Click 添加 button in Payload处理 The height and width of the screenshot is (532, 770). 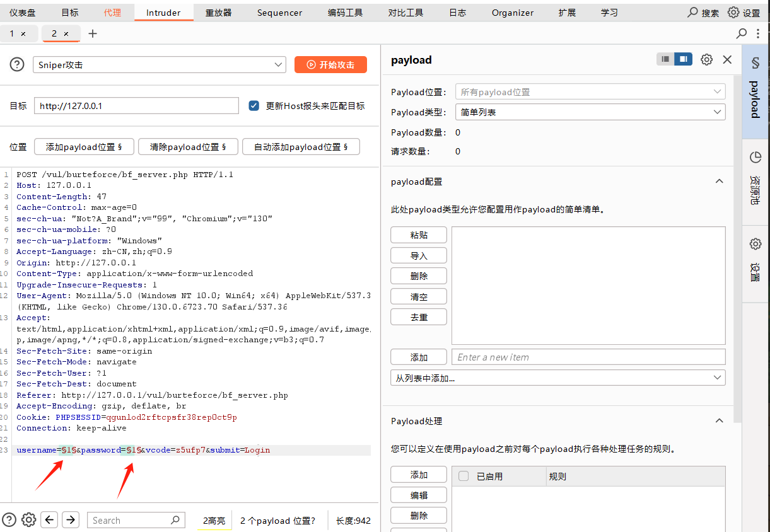point(419,475)
